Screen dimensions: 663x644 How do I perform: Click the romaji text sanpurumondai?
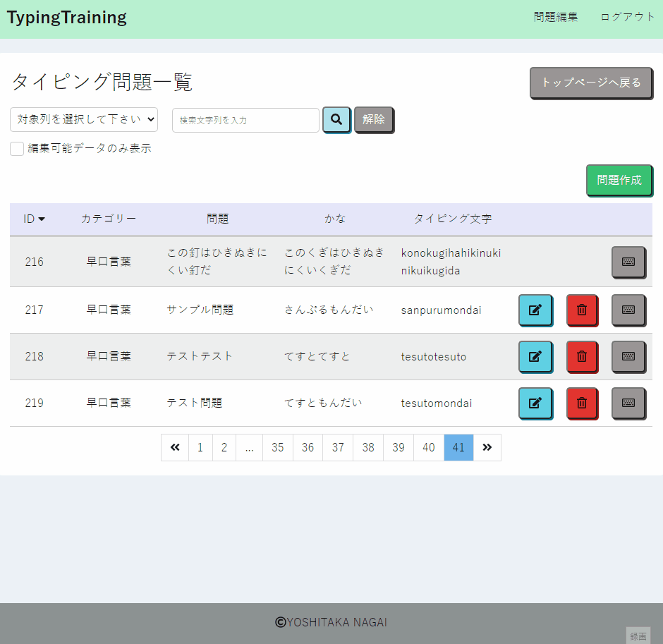click(x=441, y=310)
